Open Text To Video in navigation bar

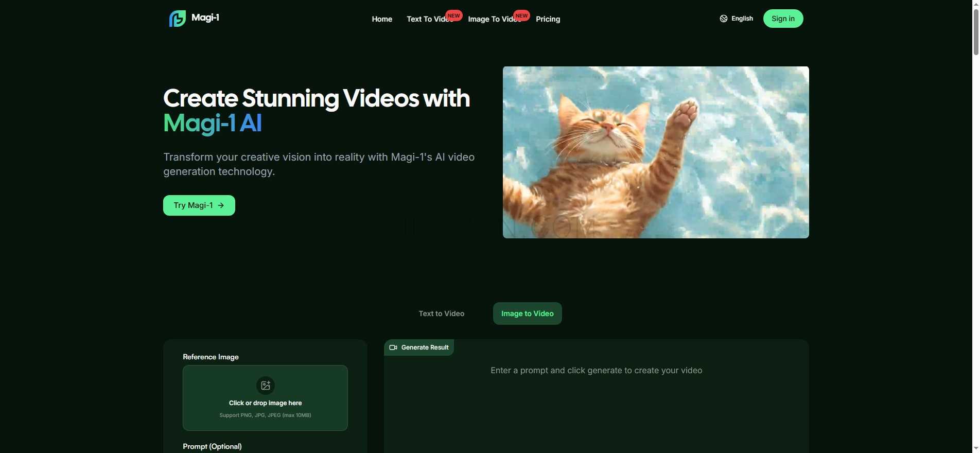(430, 19)
